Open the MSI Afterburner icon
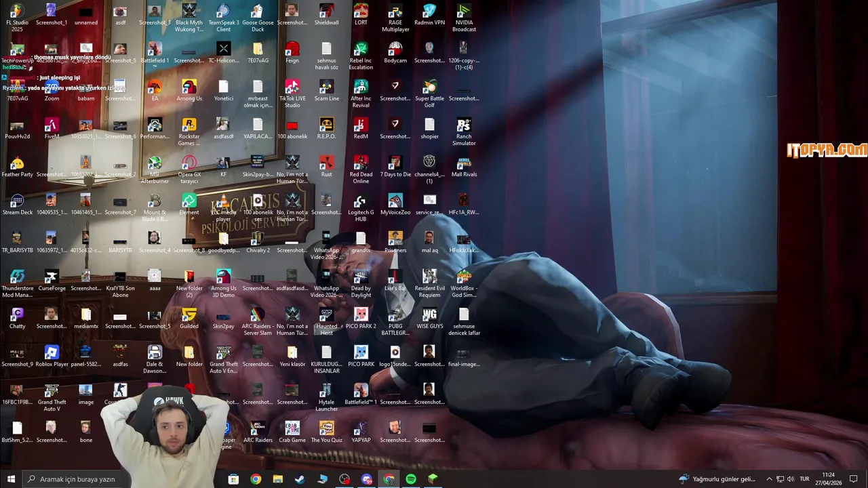The height and width of the screenshot is (488, 868). click(155, 169)
